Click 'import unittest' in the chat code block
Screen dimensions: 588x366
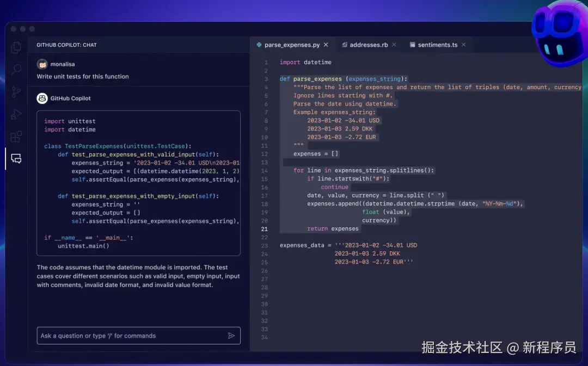coord(70,121)
